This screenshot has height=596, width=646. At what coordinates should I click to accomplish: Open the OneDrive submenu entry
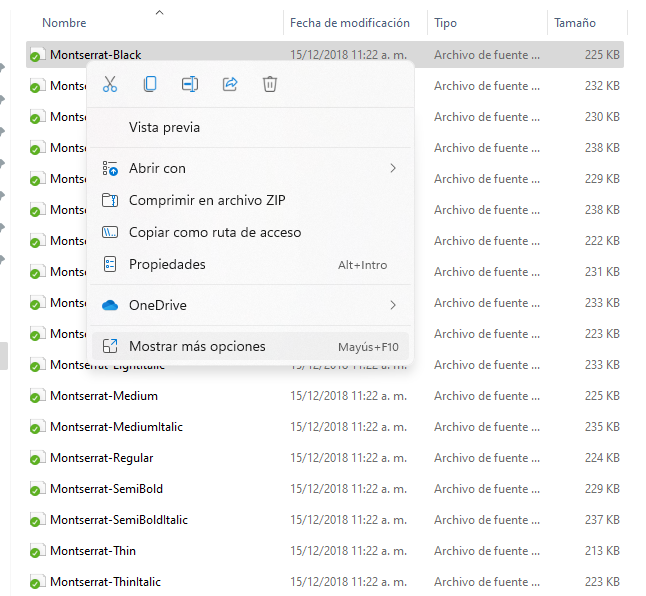point(250,305)
